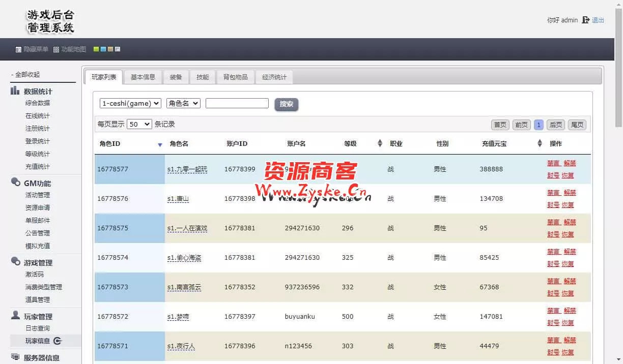Sort by 角色ID using the blue arrow
Screen dimensions: 623x364
coord(160,145)
